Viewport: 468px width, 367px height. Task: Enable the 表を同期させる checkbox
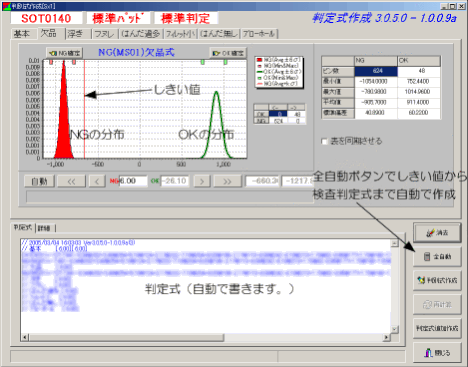coord(324,141)
